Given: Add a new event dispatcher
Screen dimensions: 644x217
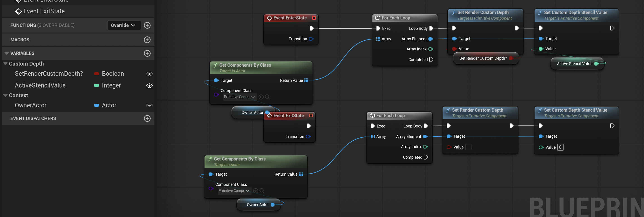Looking at the screenshot, I should tap(147, 118).
